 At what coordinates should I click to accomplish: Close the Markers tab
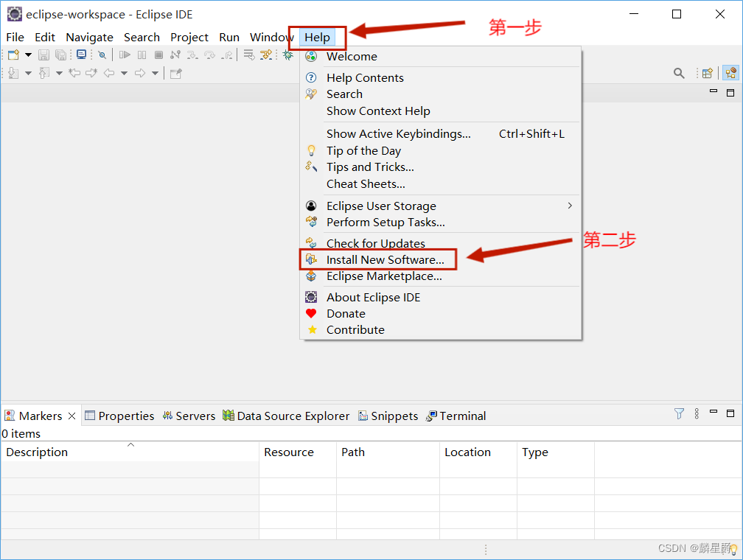(72, 416)
